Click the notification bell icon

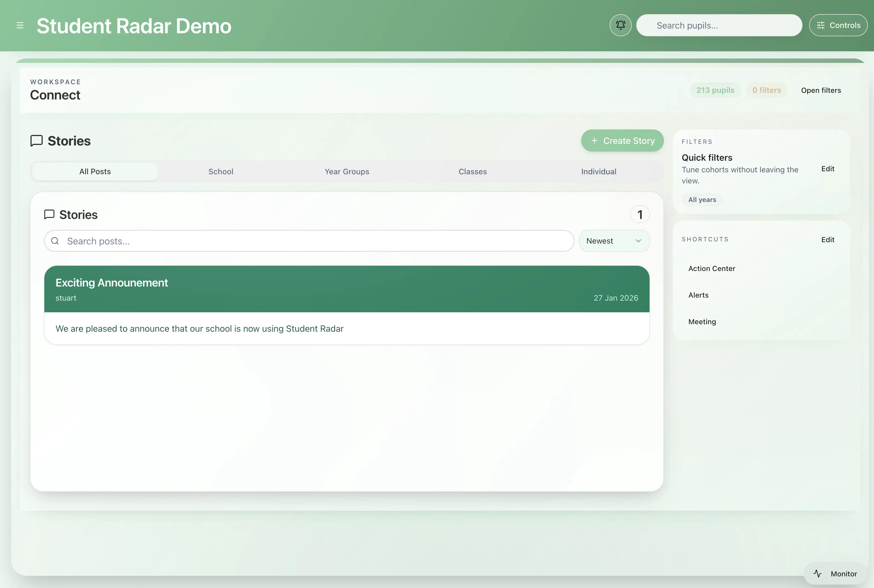click(x=620, y=25)
